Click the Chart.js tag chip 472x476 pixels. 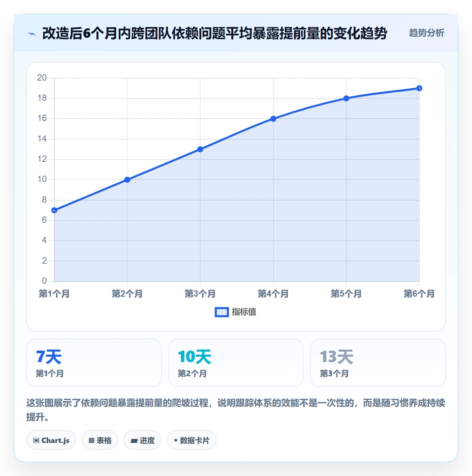tap(51, 440)
